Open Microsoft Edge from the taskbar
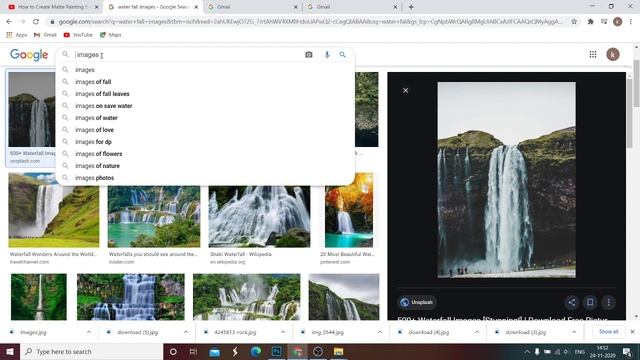The width and height of the screenshot is (640, 360). [x=256, y=351]
